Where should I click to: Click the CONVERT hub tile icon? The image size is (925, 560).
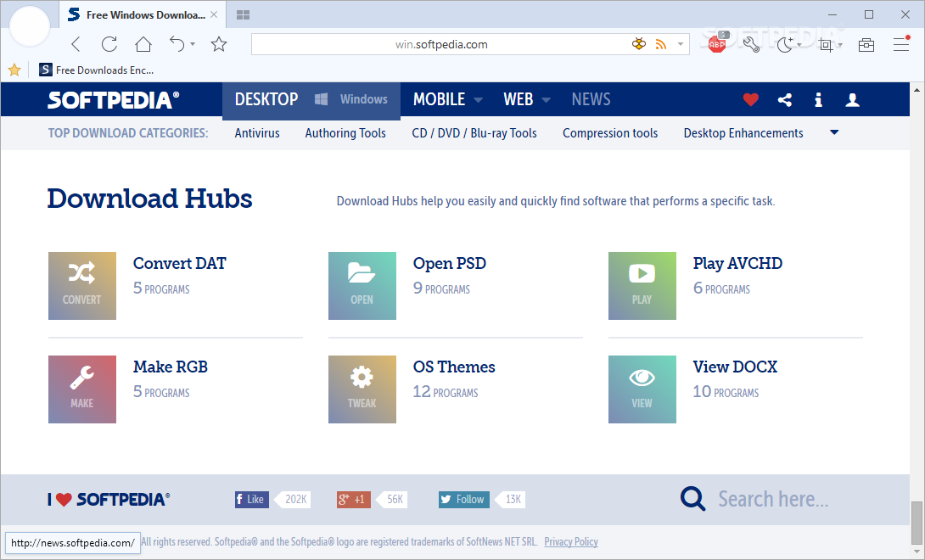tap(82, 286)
